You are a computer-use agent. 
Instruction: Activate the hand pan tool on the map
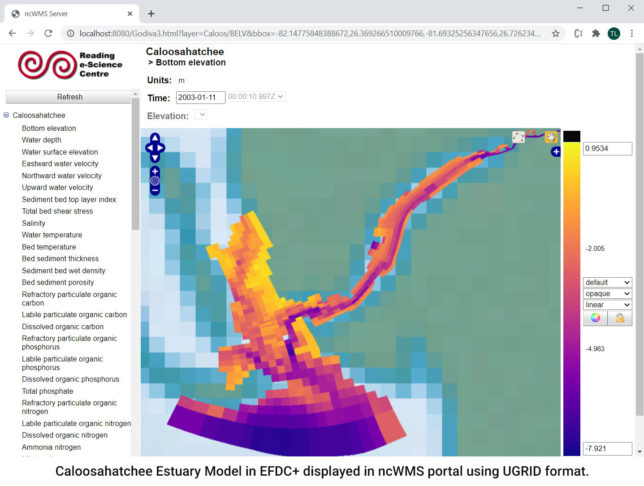coord(551,137)
